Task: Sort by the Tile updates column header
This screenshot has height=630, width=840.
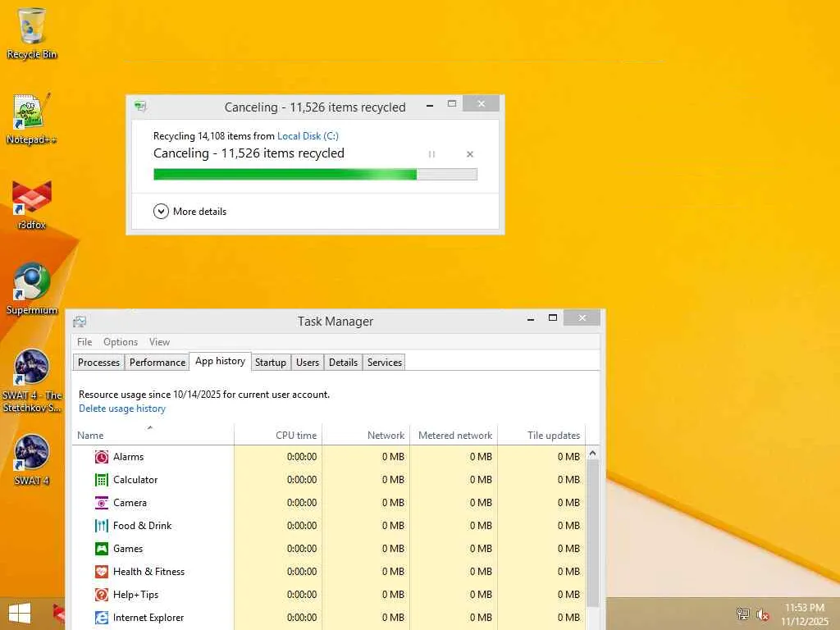Action: pyautogui.click(x=541, y=435)
